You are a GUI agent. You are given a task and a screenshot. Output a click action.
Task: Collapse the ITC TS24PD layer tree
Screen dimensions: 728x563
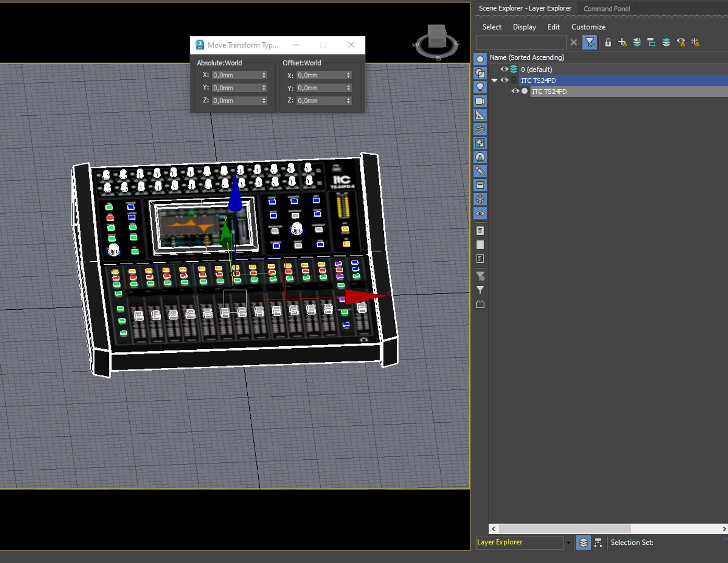(x=494, y=80)
